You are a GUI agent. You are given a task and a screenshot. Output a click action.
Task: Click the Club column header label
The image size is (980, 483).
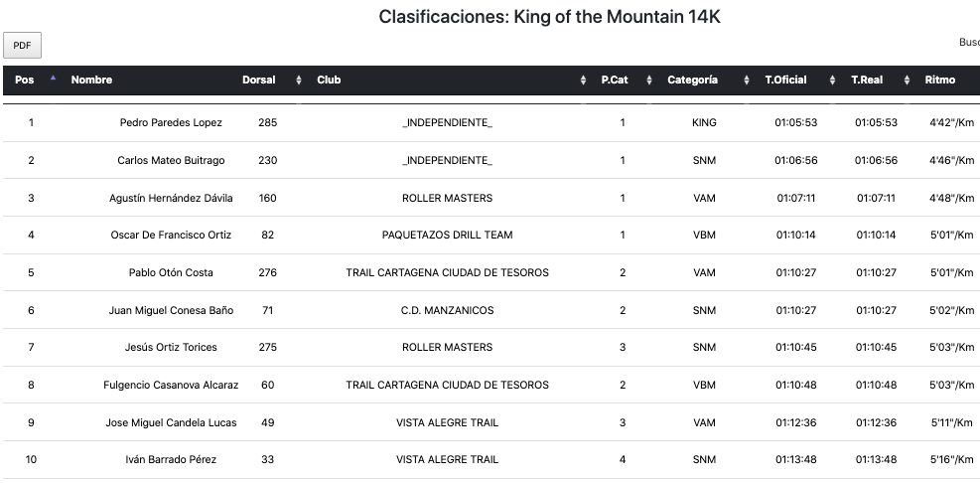click(329, 80)
